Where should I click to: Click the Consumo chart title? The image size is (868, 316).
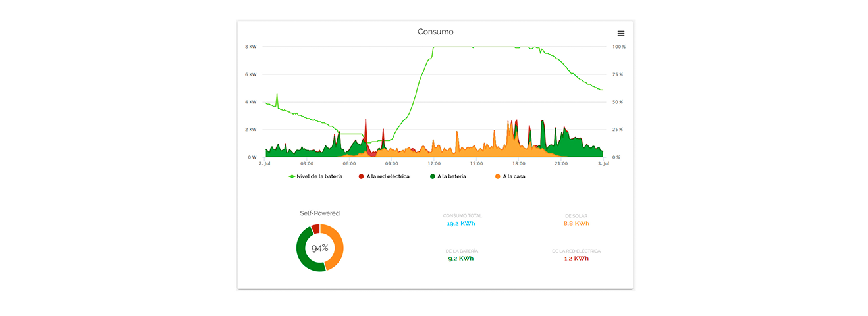435,32
